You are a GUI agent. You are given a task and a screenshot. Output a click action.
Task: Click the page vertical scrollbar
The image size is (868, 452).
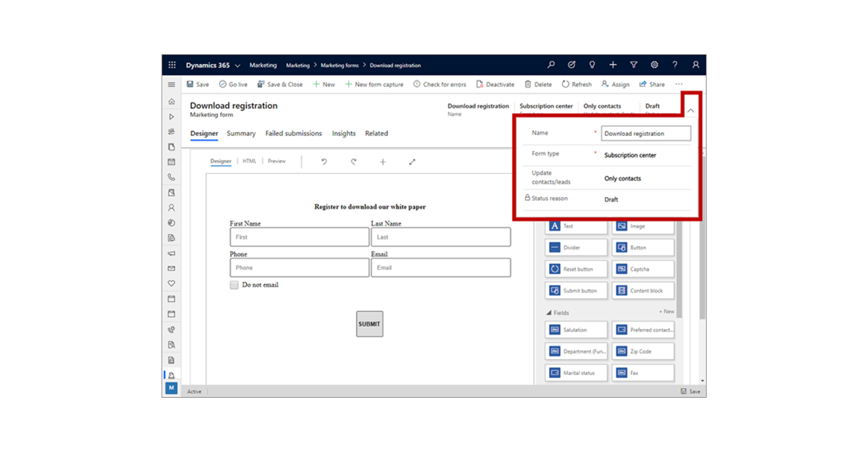tap(702, 238)
